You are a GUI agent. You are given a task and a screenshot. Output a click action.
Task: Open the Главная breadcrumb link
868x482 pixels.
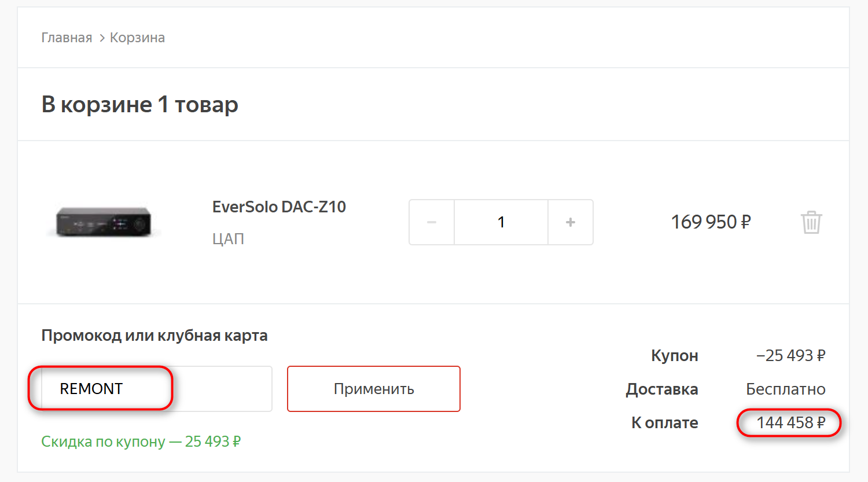(67, 38)
